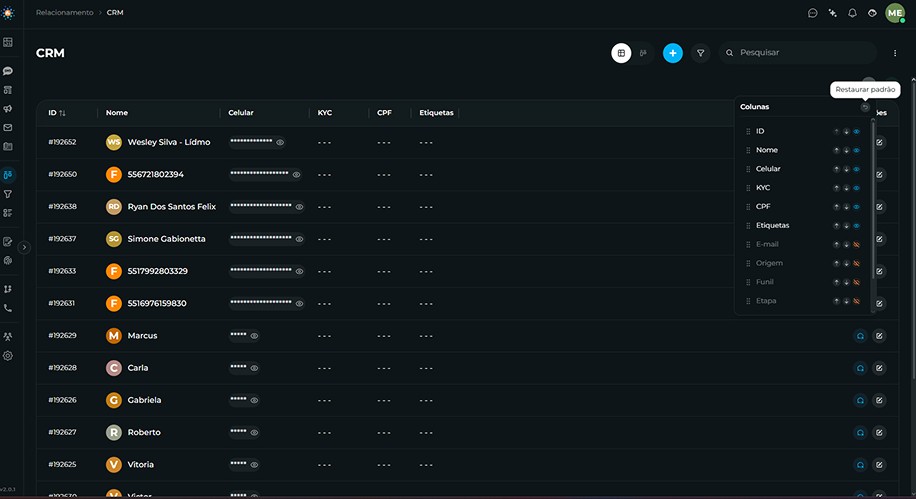Viewport: 916px width, 499px height.
Task: Open the phone icon in left sidebar
Action: pos(8,308)
